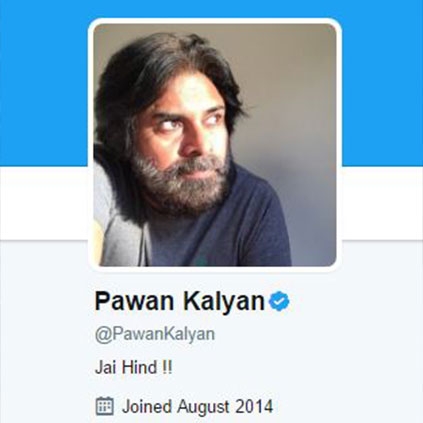Select the @PawanKalyan handle
Image resolution: width=423 pixels, height=423 pixels.
[155, 334]
